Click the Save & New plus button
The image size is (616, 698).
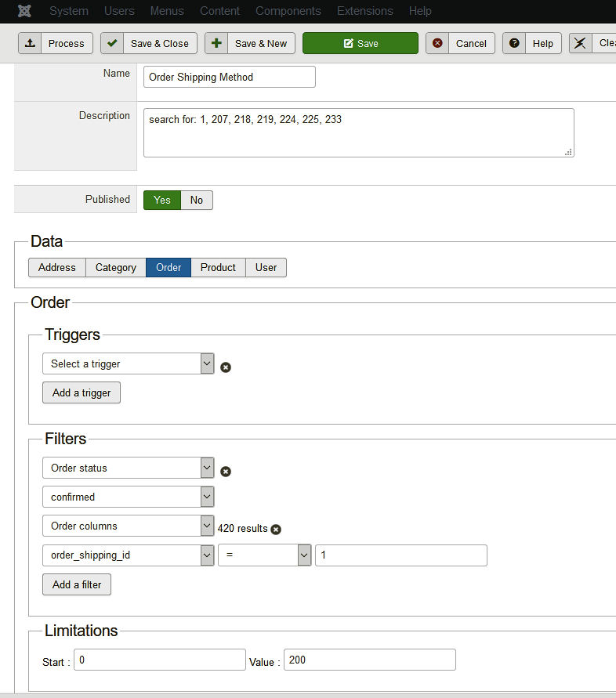coord(250,43)
